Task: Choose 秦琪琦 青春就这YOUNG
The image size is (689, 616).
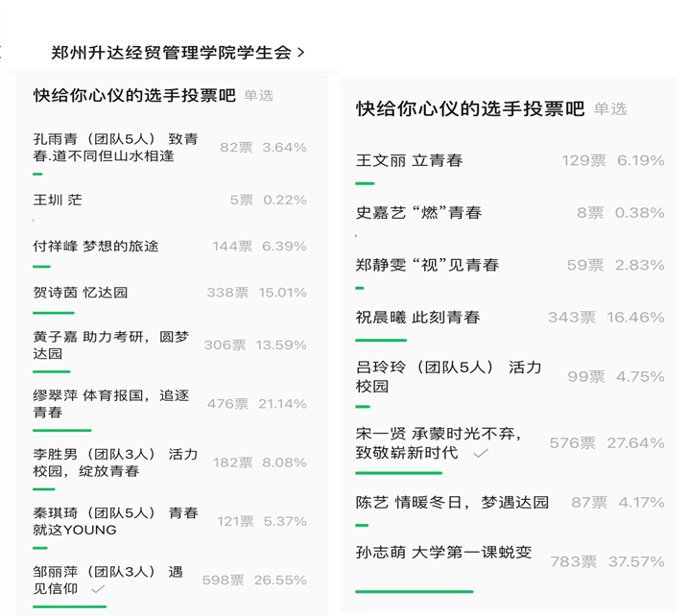Action: click(115, 521)
